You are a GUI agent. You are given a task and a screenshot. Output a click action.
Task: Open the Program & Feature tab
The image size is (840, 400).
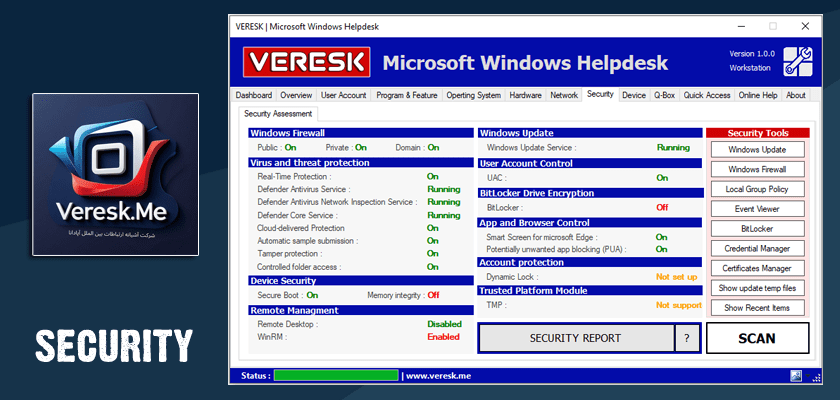click(x=407, y=95)
